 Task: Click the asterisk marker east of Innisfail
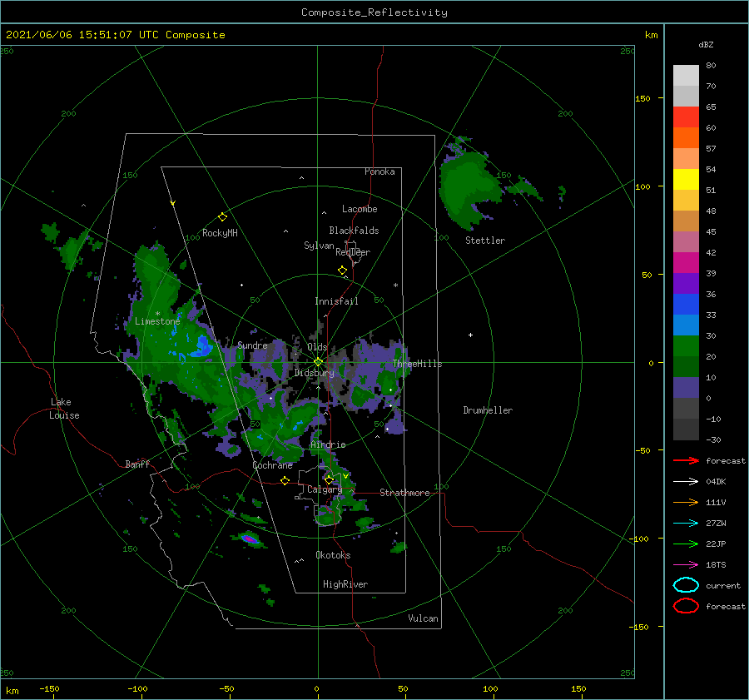coord(395,285)
